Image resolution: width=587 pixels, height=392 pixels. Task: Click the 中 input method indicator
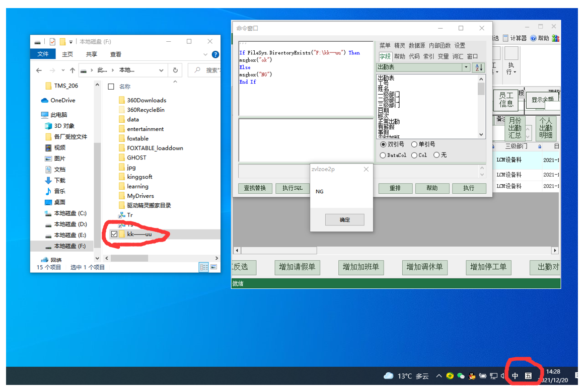[515, 376]
